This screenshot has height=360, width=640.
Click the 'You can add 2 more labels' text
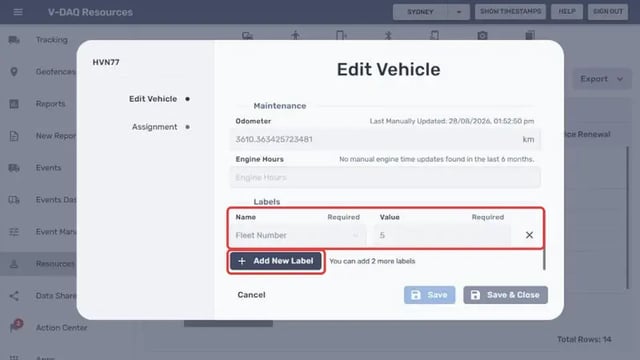(x=372, y=261)
